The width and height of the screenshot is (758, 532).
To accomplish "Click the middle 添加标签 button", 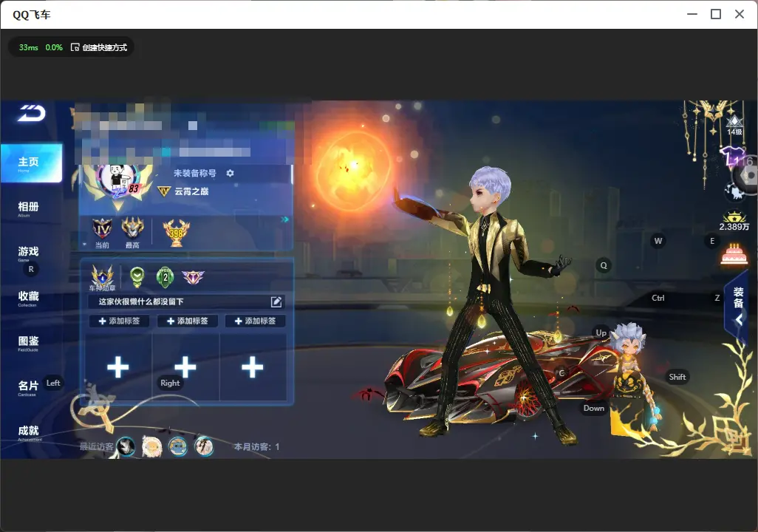I will coord(188,321).
